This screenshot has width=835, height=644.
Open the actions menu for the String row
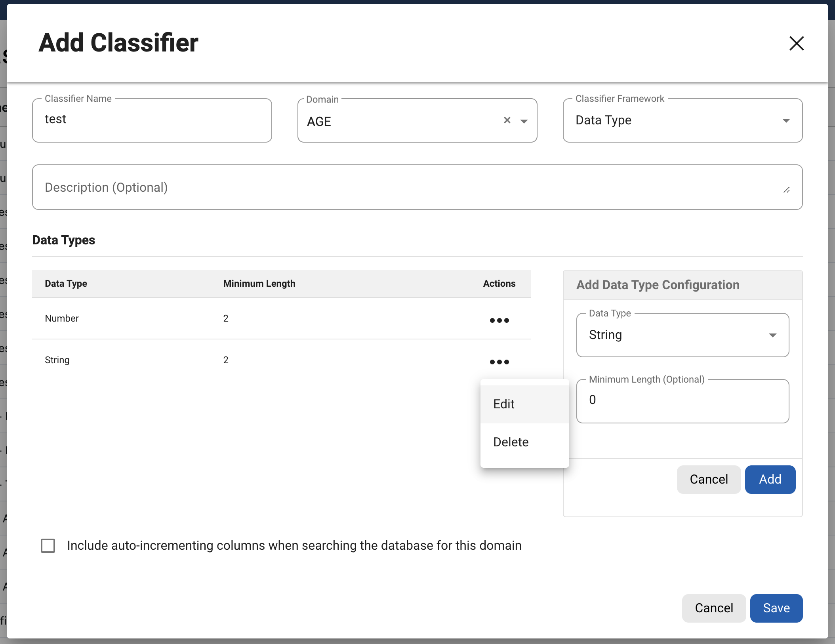point(499,362)
